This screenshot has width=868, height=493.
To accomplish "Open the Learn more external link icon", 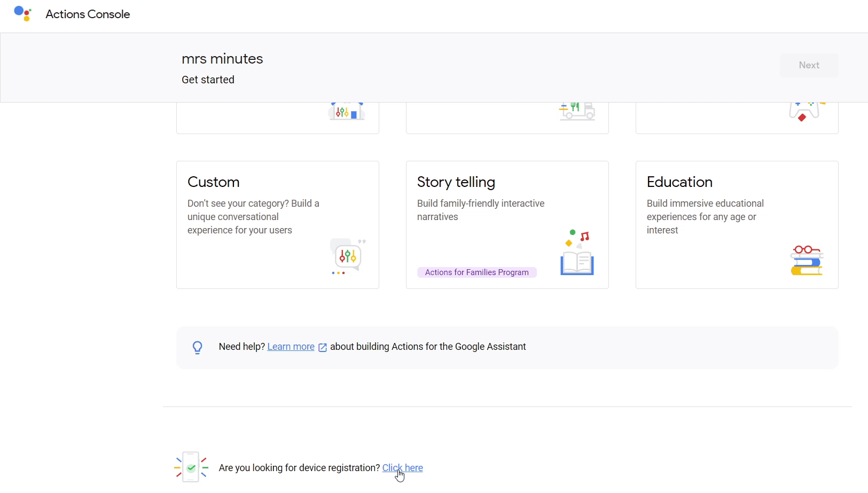I will [x=322, y=347].
